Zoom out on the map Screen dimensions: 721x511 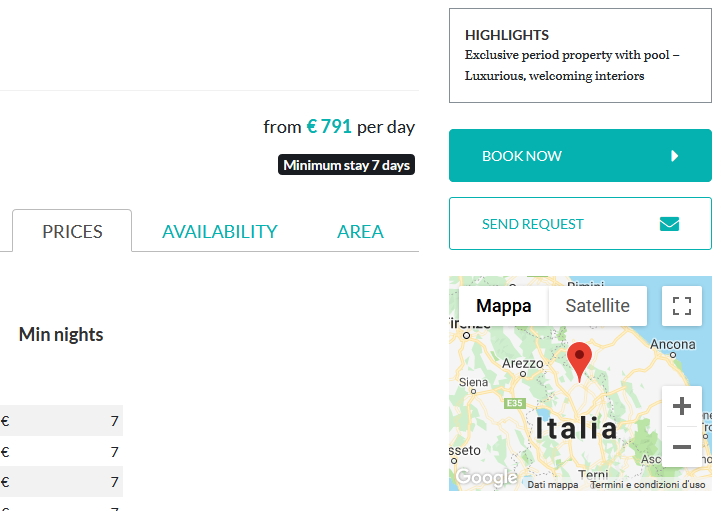[x=681, y=447]
